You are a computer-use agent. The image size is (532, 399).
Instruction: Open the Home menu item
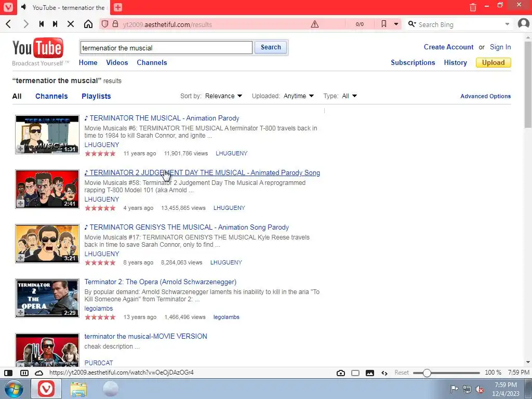[x=88, y=62]
